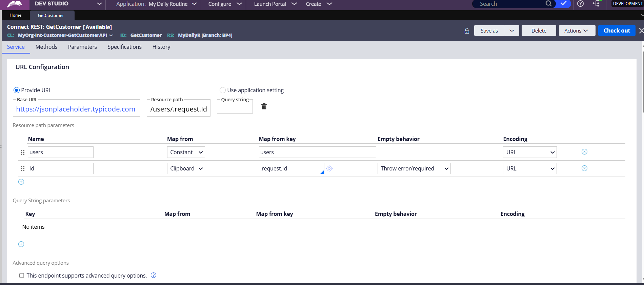644x285 pixels.
Task: Expand the Throw error/required dropdown
Action: point(414,168)
